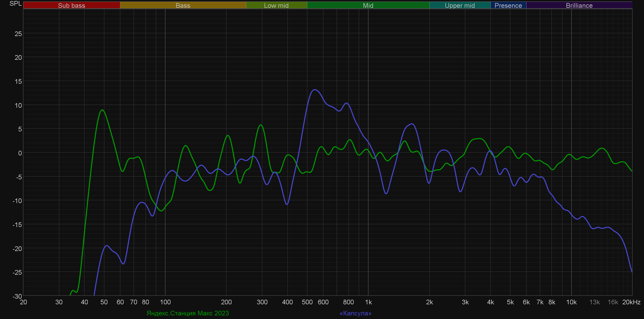Screen dimensions: 644x319
Task: Select the Mid band header
Action: point(368,5)
